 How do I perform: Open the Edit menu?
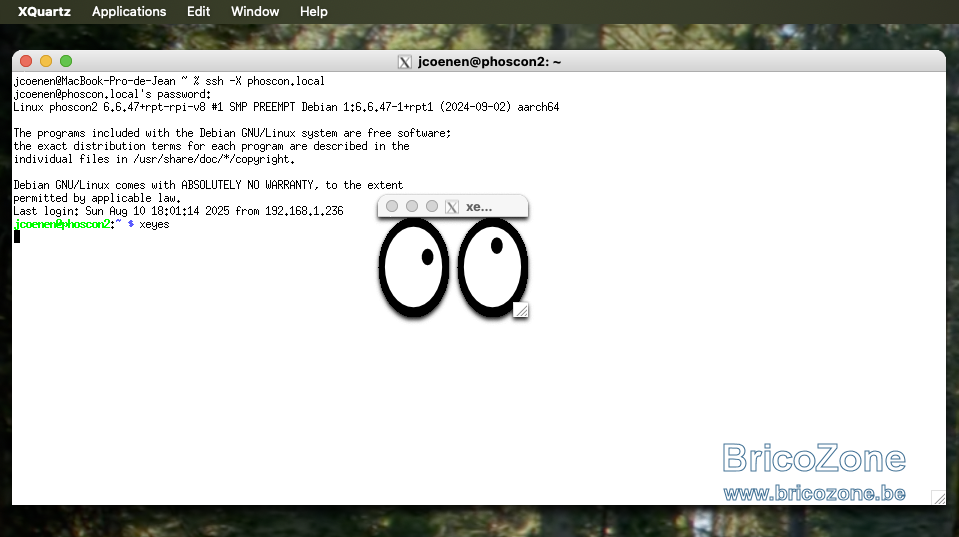point(198,12)
